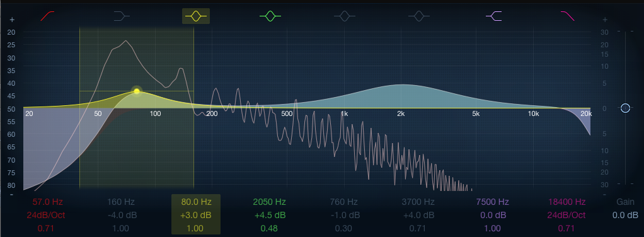Open the 24dB/Oct slope under 18400 Hz
644x237 pixels.
click(x=567, y=215)
